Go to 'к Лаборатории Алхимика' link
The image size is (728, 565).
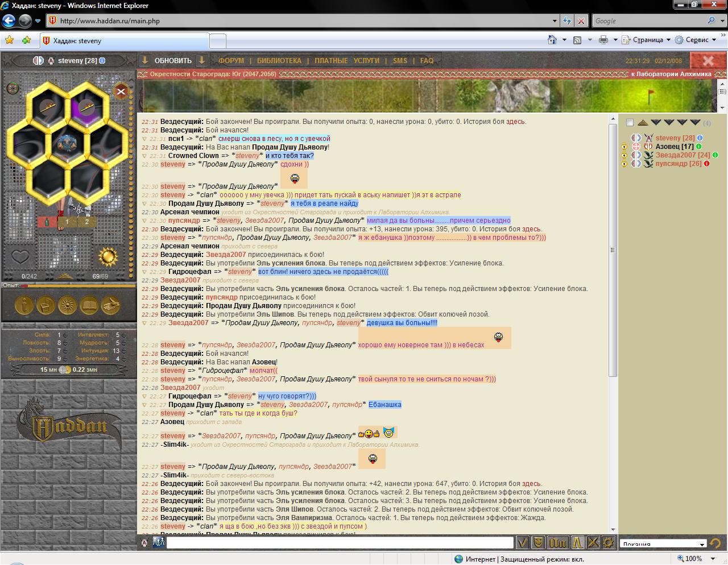pos(671,74)
